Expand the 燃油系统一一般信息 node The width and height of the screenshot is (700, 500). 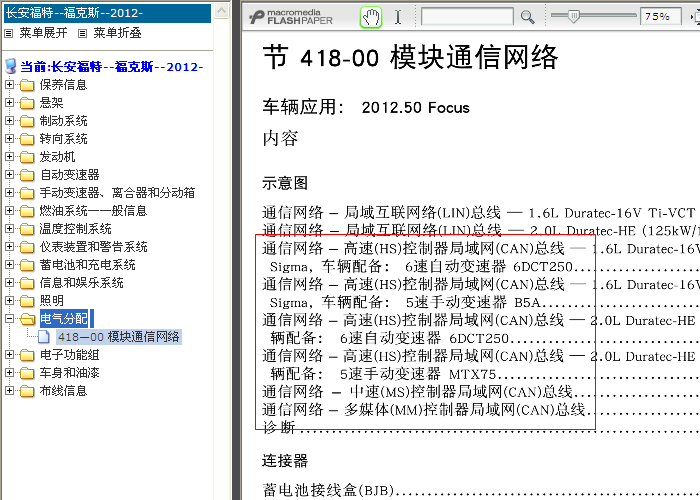click(9, 210)
